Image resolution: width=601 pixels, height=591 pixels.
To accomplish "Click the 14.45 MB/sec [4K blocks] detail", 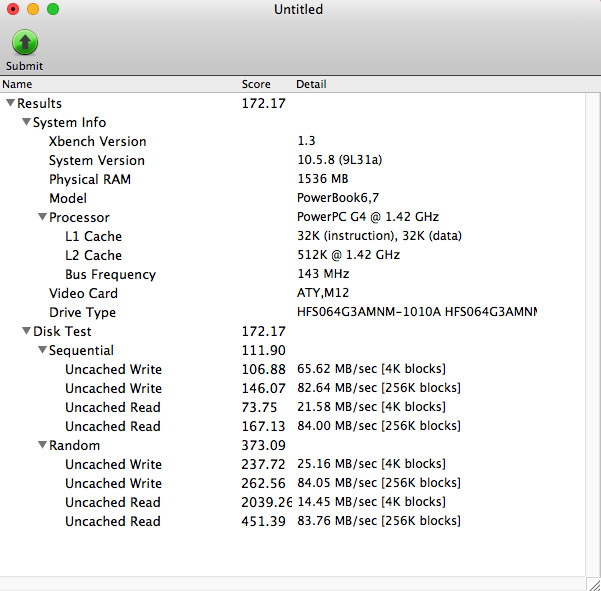I will (371, 502).
